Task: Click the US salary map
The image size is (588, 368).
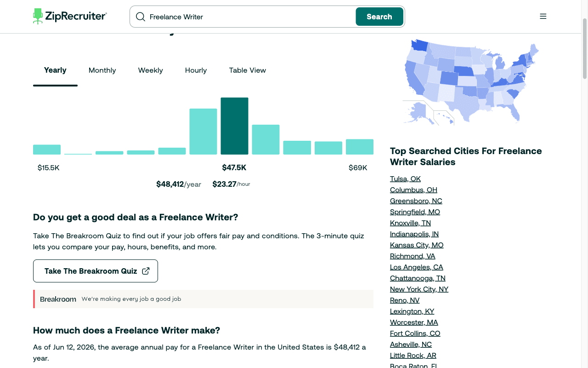Action: coord(470,82)
